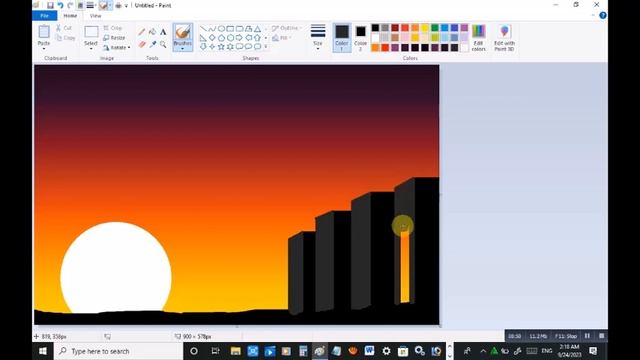Switch to the Home ribbon tab
The image size is (640, 360).
70,16
